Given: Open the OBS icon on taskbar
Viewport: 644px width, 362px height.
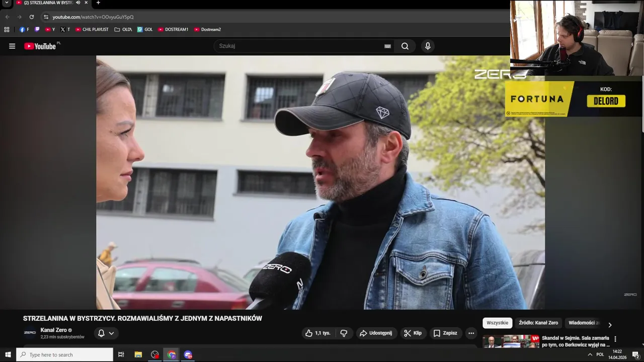Looking at the screenshot, I should (155, 354).
